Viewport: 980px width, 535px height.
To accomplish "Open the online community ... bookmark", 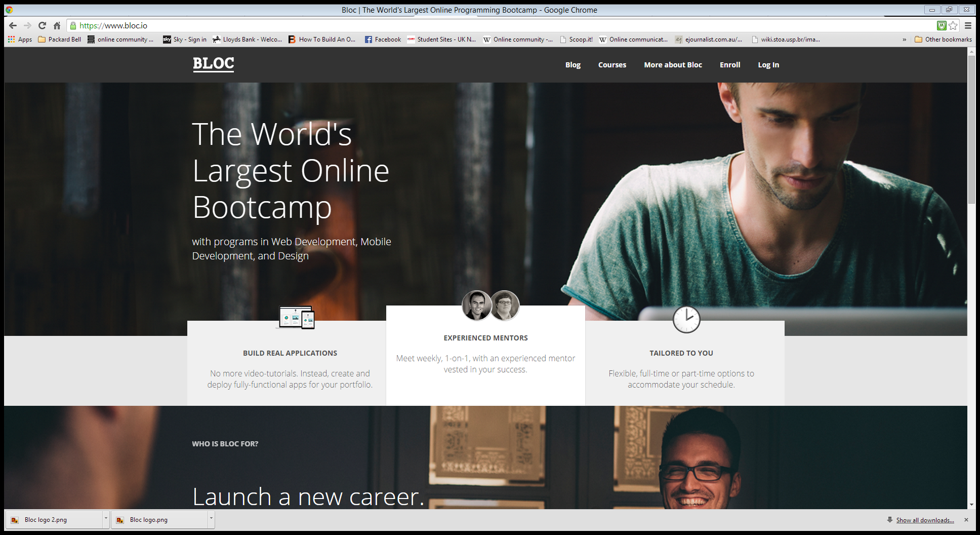I will (x=120, y=39).
